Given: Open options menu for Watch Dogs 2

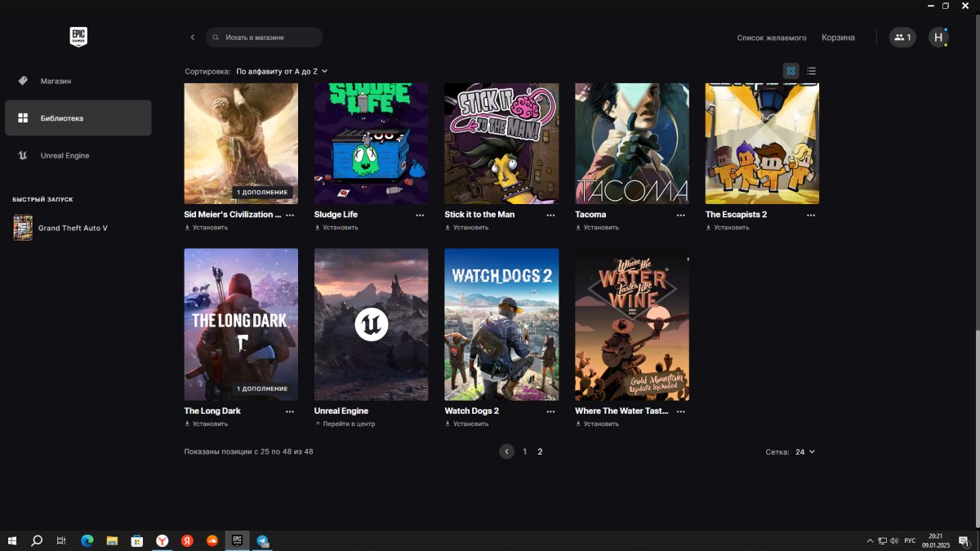Looking at the screenshot, I should [x=550, y=412].
